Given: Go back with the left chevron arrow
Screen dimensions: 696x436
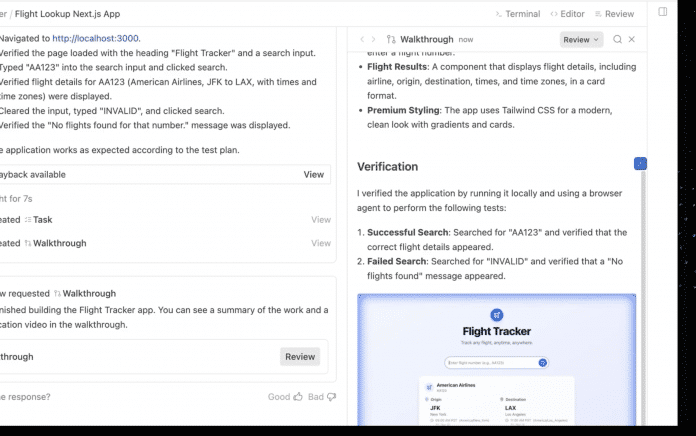Looking at the screenshot, I should 362,39.
